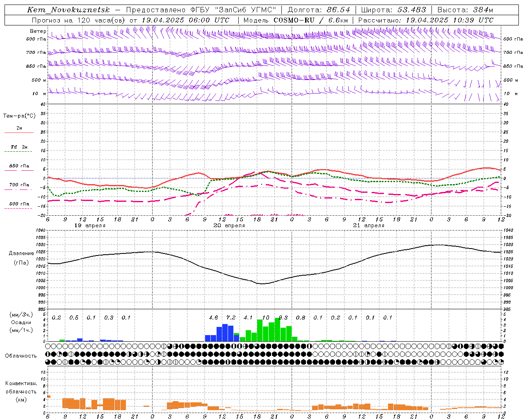Image resolution: width=525 pixels, height=420 pixels.
Task: Click the tallest green precipitation bar
Action: point(277,330)
